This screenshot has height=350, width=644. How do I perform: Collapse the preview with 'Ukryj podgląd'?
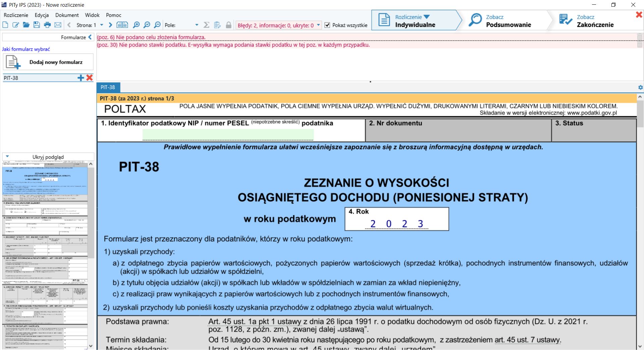click(x=48, y=157)
